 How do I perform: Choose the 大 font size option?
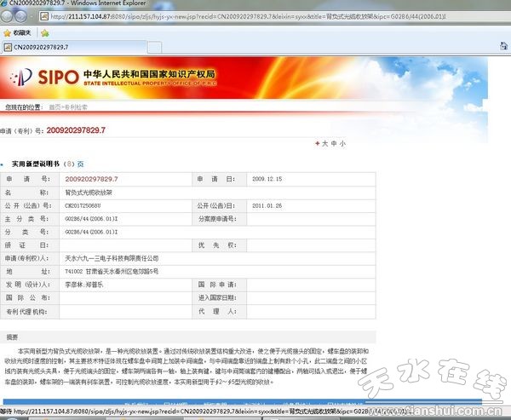click(324, 143)
